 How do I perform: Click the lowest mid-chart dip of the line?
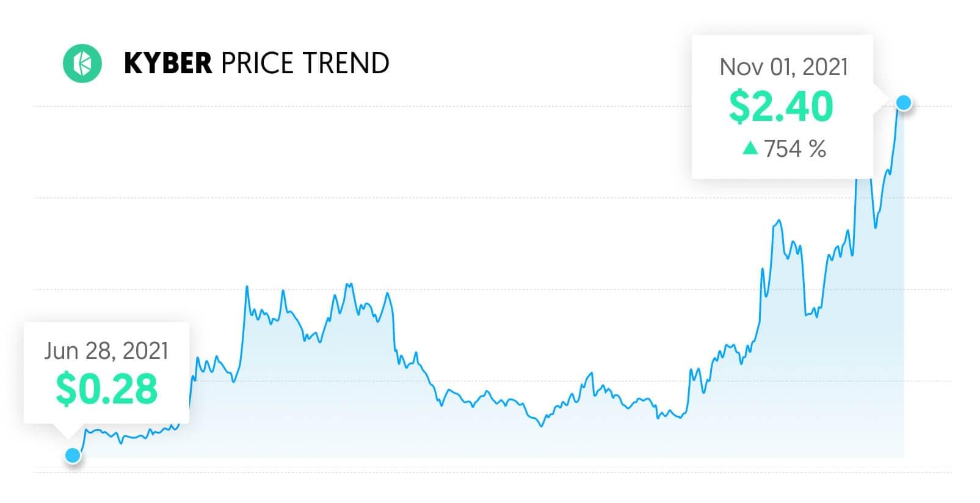(541, 425)
